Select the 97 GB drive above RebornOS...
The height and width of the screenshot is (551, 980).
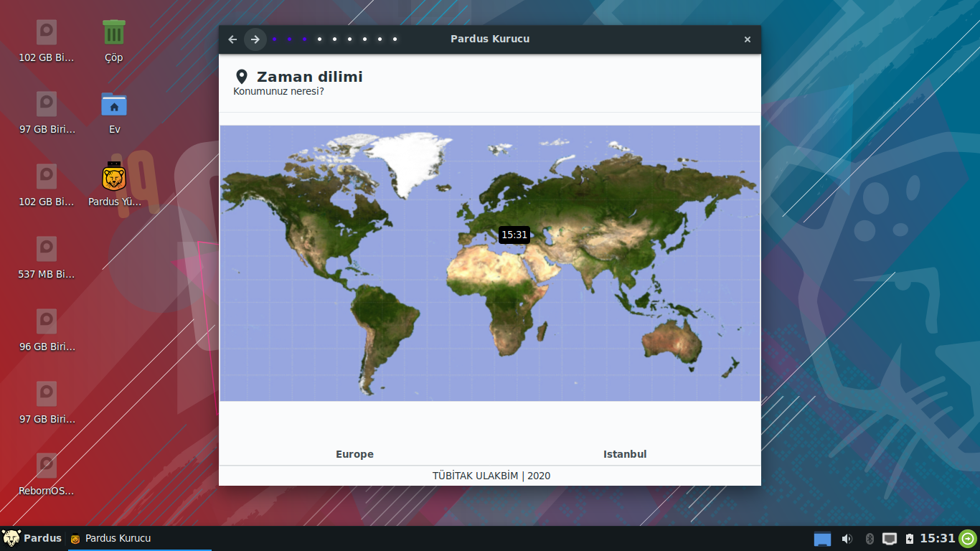click(x=47, y=402)
